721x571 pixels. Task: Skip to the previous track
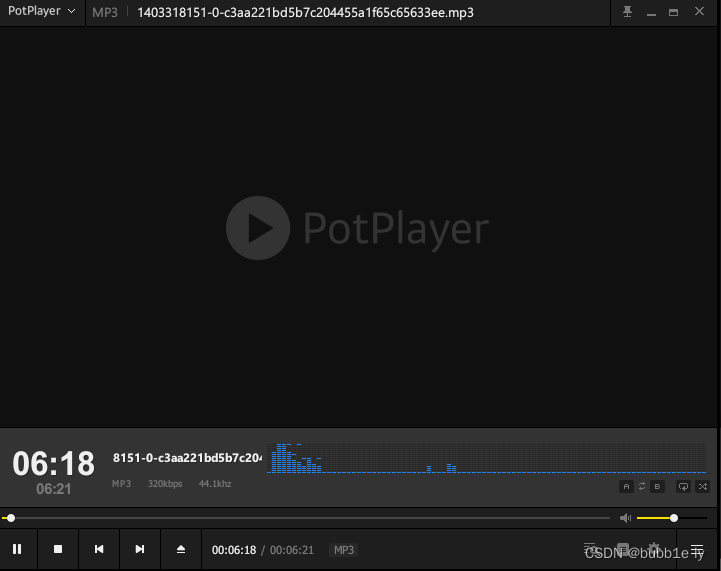tap(99, 549)
